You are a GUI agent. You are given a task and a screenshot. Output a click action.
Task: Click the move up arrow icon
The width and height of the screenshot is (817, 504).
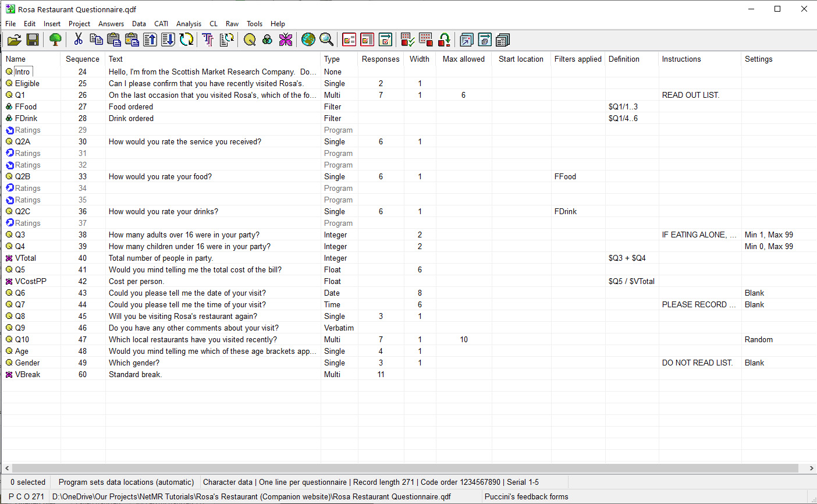point(150,40)
